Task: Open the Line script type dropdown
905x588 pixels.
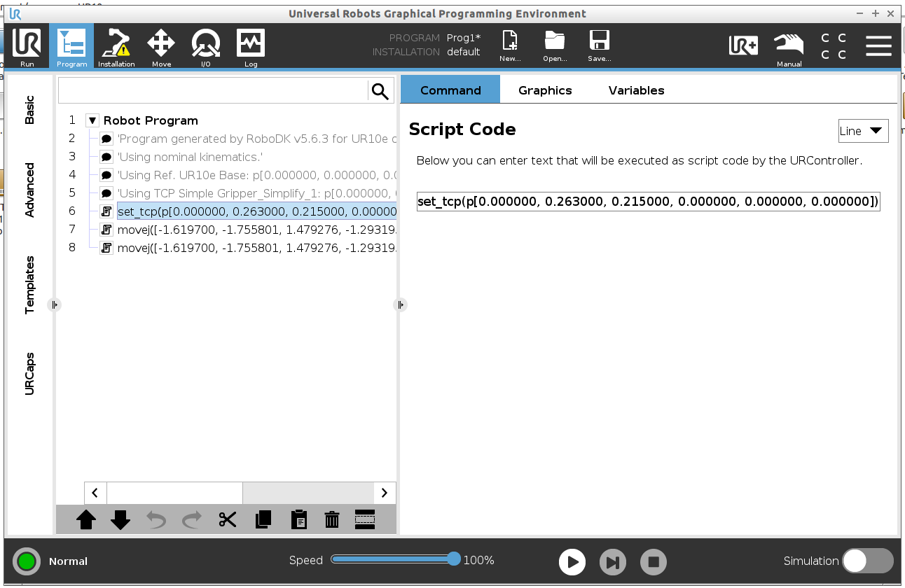Action: pyautogui.click(x=863, y=131)
